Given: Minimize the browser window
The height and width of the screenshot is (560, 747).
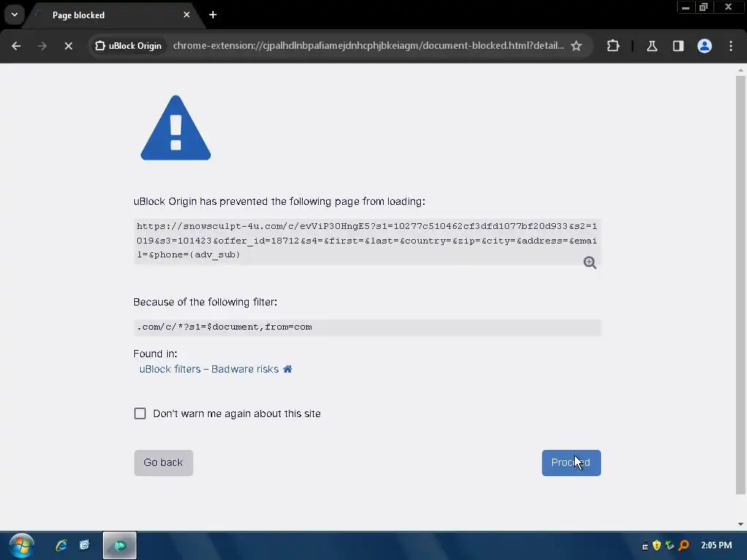Looking at the screenshot, I should coord(686,7).
